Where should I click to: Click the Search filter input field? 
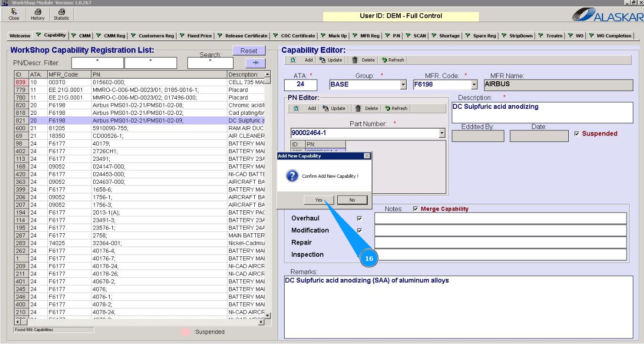210,63
